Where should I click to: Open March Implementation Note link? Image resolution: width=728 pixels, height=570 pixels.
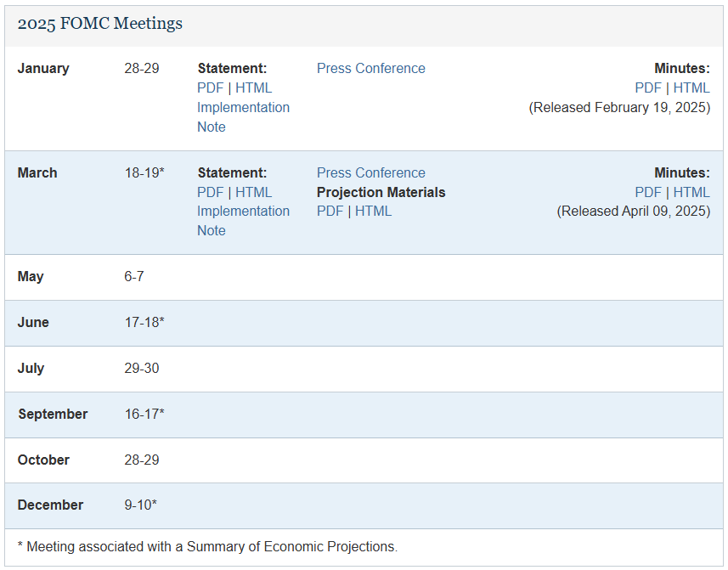pos(243,212)
